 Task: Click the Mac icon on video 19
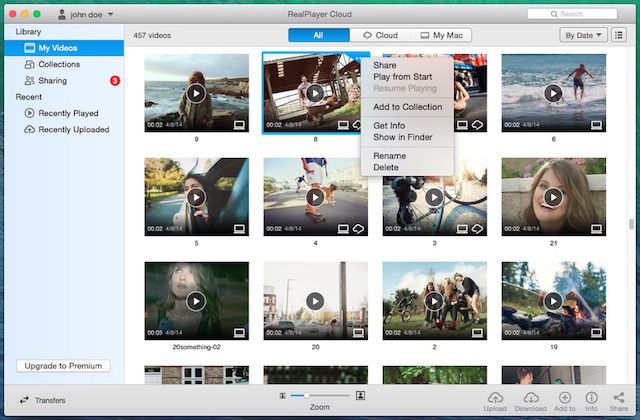tap(596, 333)
